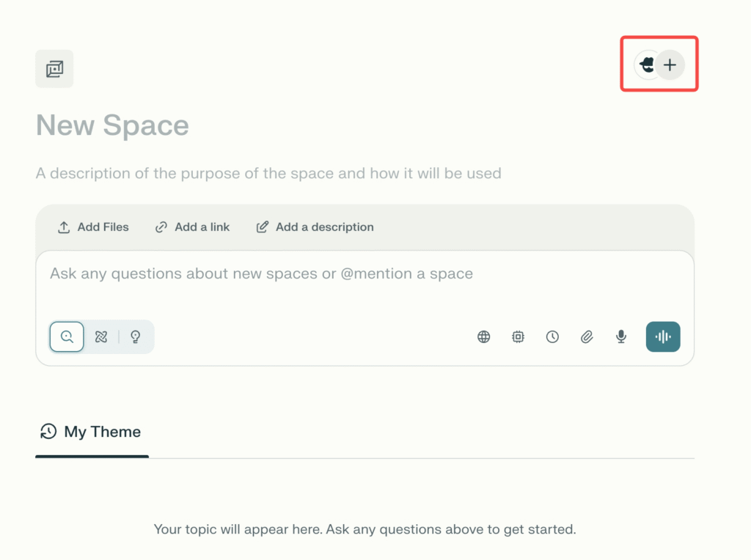This screenshot has height=560, width=751.
Task: Click the paperclip attach icon
Action: [587, 337]
